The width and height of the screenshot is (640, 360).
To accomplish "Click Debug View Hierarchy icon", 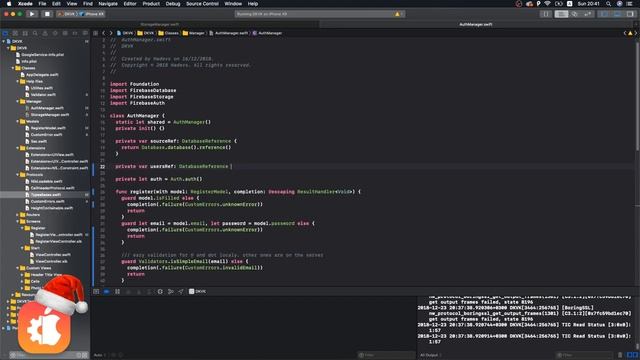I will pyautogui.click(x=160, y=291).
